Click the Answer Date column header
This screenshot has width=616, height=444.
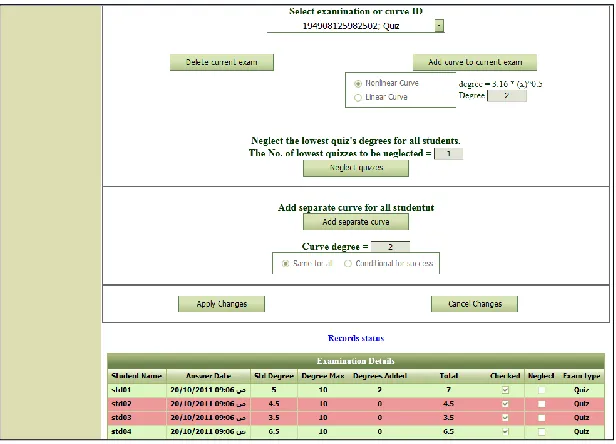click(x=208, y=376)
